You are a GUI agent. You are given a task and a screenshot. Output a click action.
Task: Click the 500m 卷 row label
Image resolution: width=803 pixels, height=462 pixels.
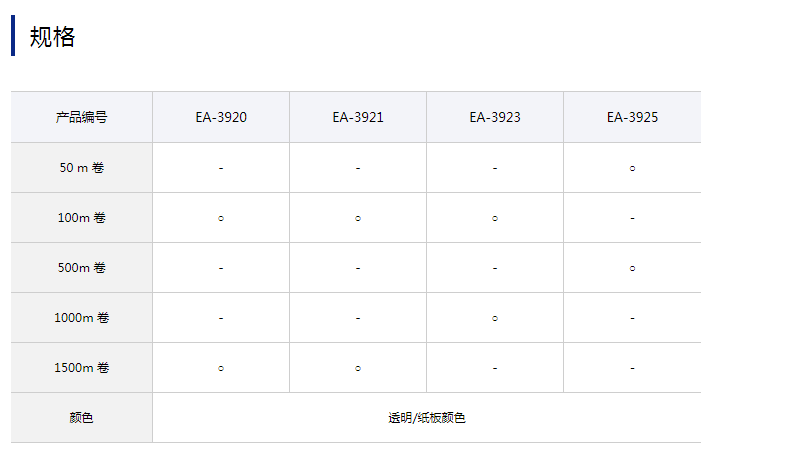(82, 268)
